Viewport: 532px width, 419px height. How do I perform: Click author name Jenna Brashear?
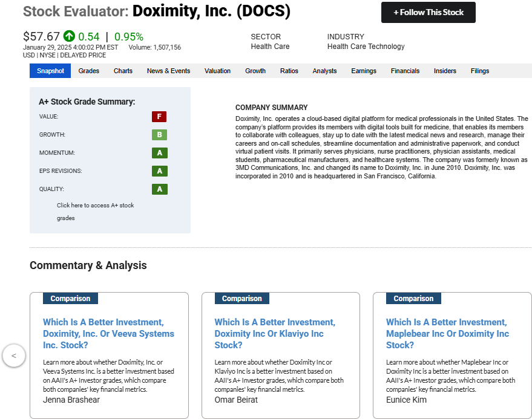point(71,400)
